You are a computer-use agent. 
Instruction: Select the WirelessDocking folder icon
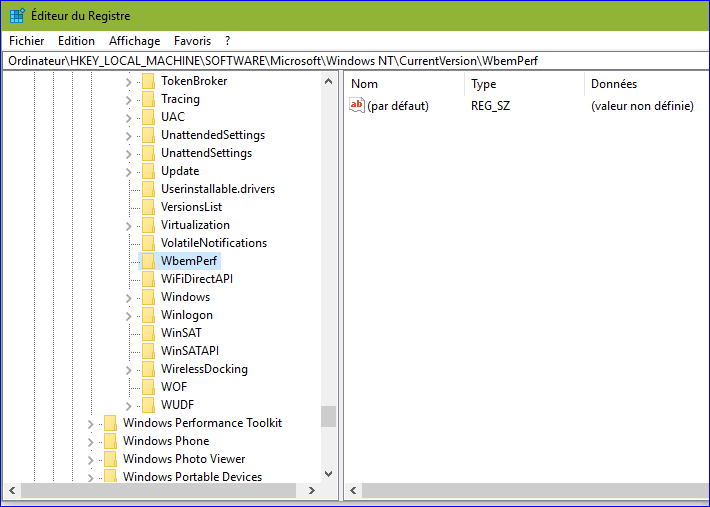click(148, 369)
